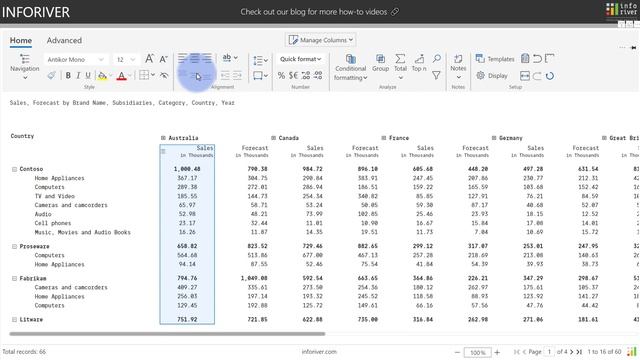Click the Top n button
The image size is (640, 360).
click(419, 63)
